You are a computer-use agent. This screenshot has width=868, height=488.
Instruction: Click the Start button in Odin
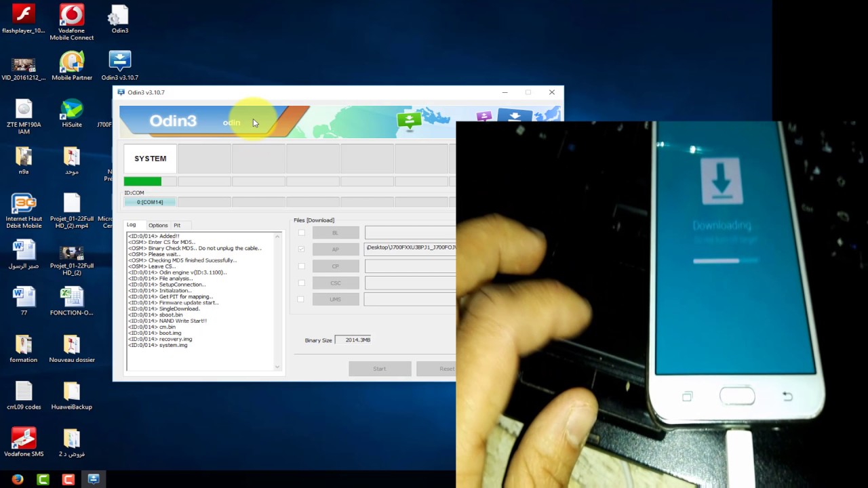pos(380,369)
